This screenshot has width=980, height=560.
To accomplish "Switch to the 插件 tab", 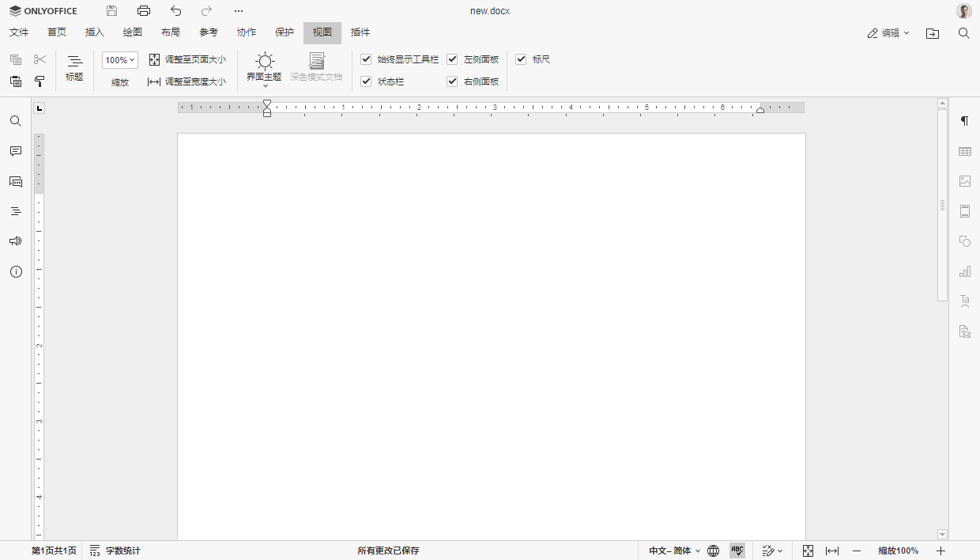I will tap(360, 32).
